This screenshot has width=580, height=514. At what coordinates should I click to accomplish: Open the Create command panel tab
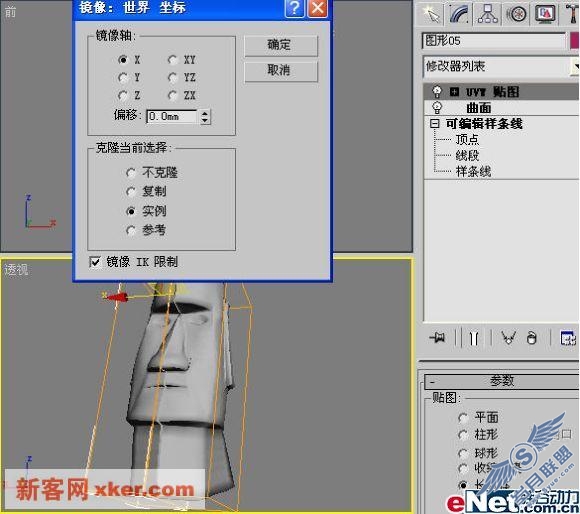tap(431, 14)
